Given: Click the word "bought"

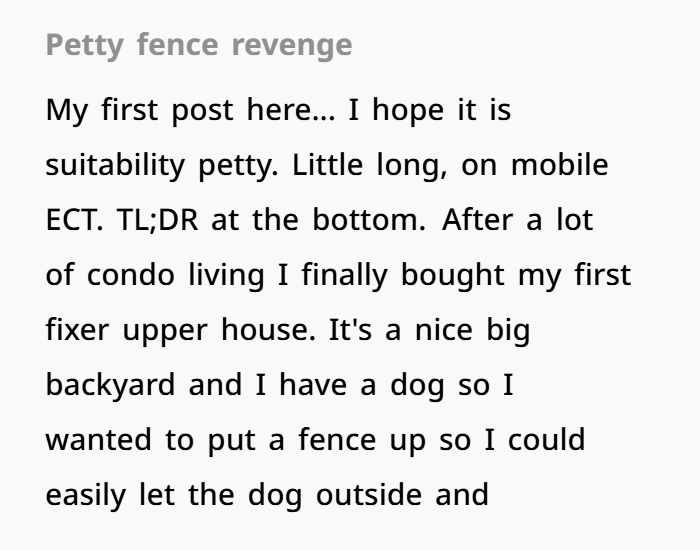Looking at the screenshot, I should [x=457, y=275].
